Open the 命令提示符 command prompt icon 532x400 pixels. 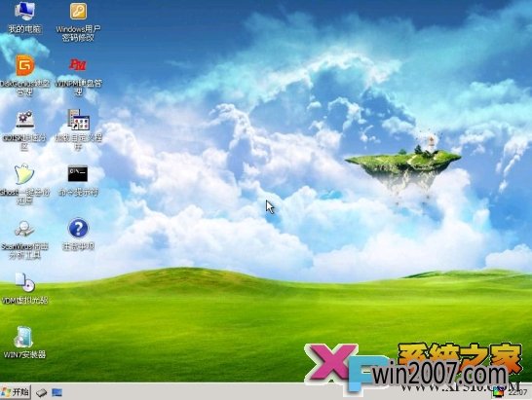point(78,174)
